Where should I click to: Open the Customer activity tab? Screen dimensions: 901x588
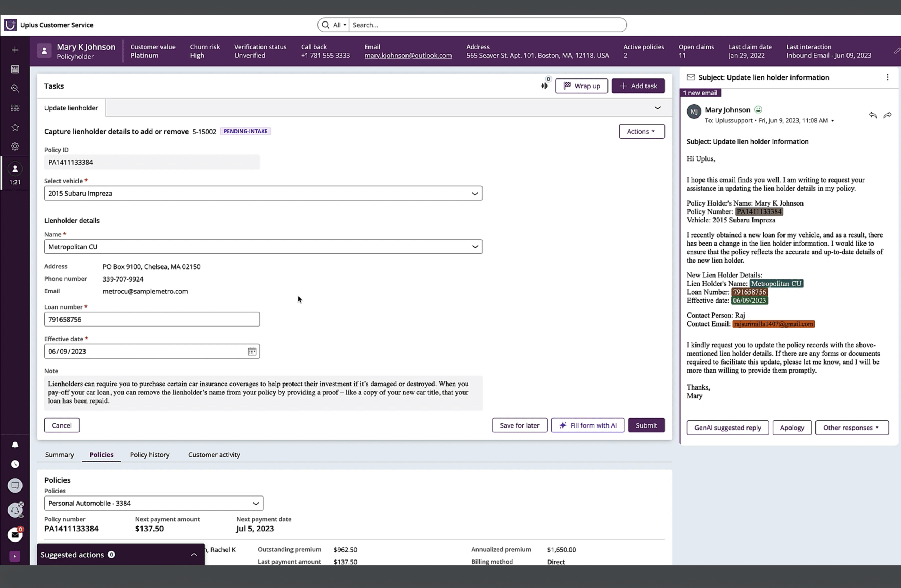214,454
